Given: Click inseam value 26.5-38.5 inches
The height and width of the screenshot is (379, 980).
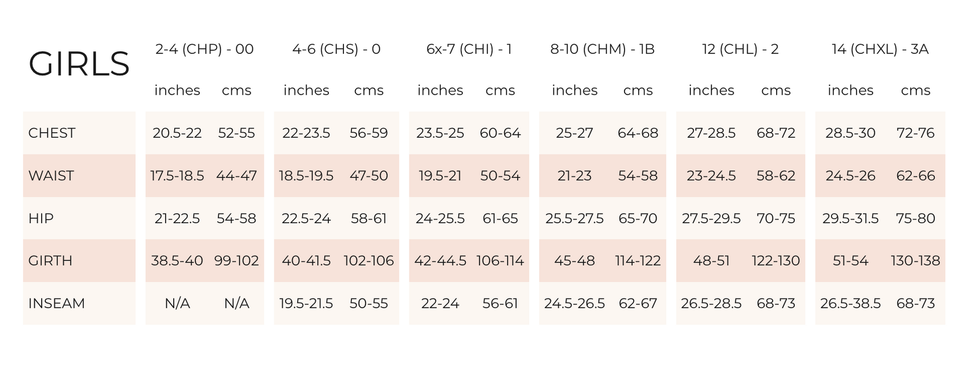Looking at the screenshot, I should 850,303.
